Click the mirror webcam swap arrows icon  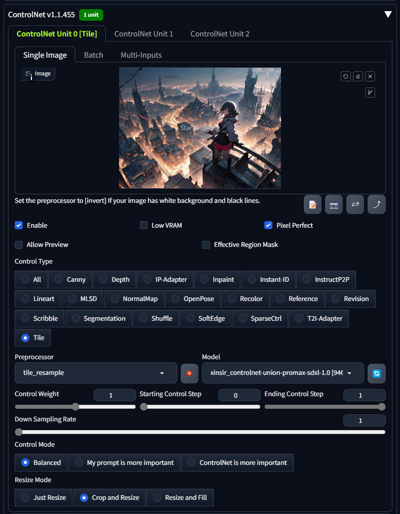355,204
